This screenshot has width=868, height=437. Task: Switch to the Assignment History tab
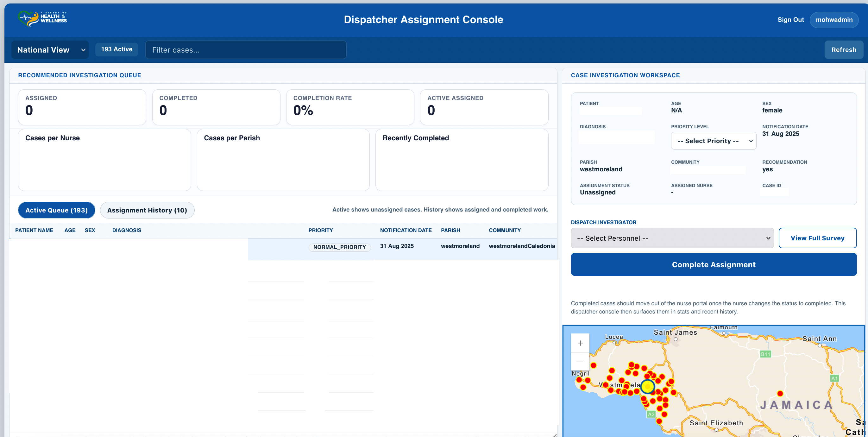click(147, 210)
